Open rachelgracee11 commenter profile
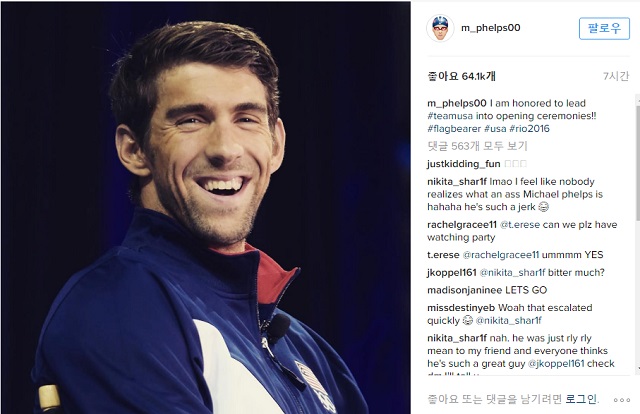 [x=462, y=225]
